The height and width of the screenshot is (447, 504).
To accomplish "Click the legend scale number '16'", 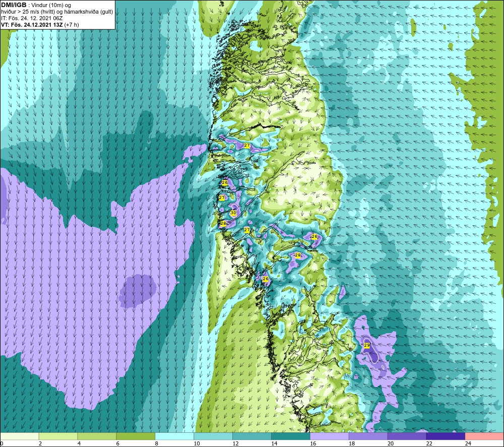I will [x=313, y=443].
